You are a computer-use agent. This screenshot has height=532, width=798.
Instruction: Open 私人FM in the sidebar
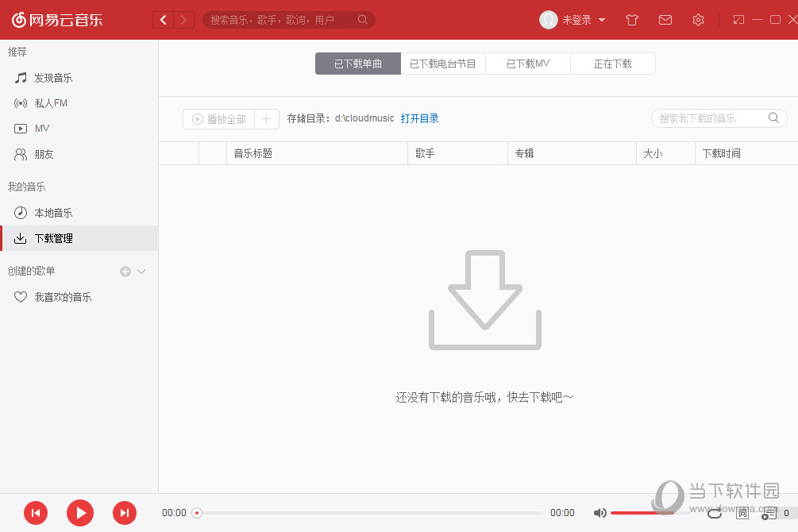click(50, 102)
